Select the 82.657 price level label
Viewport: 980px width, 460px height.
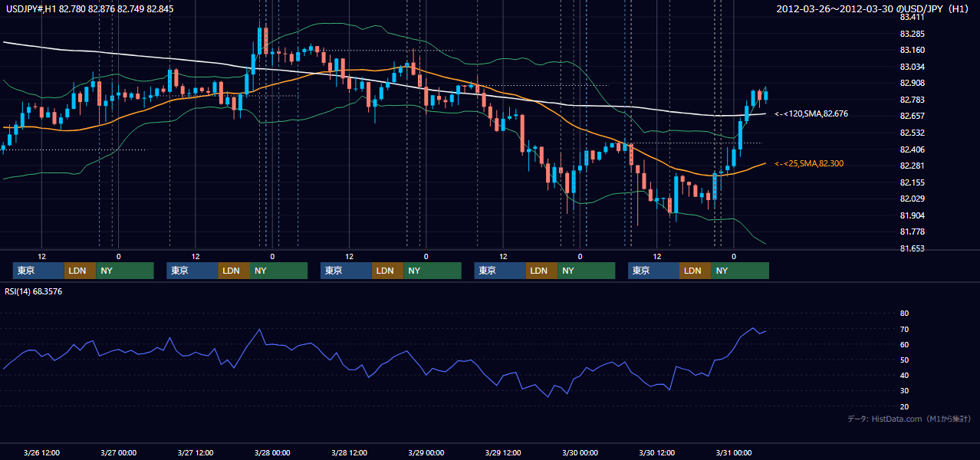pos(913,116)
